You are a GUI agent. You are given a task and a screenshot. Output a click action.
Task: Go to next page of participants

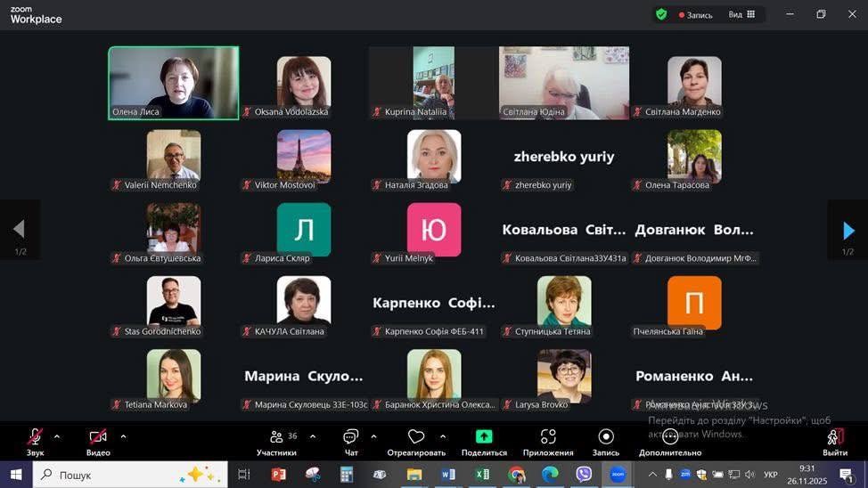point(848,232)
